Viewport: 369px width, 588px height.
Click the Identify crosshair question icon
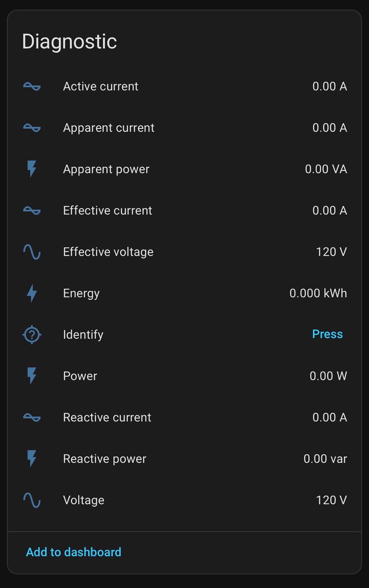point(32,335)
